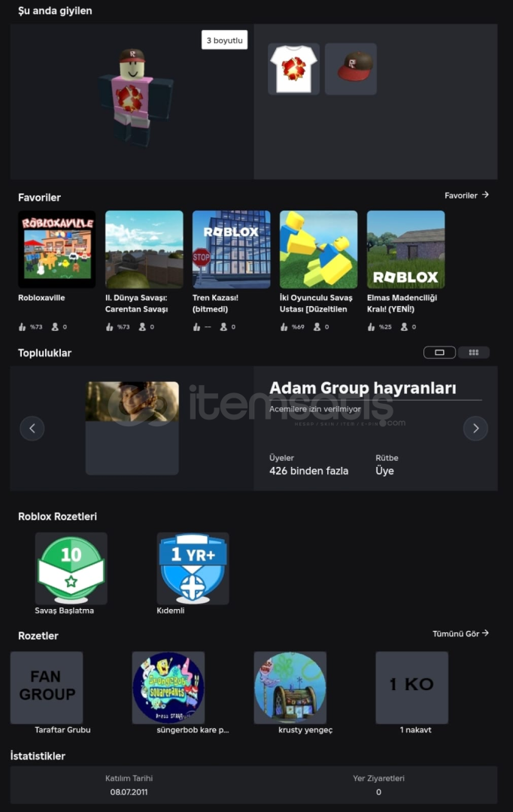Click the %73 rating under Robloxaville
This screenshot has height=812, width=513.
pyautogui.click(x=36, y=327)
